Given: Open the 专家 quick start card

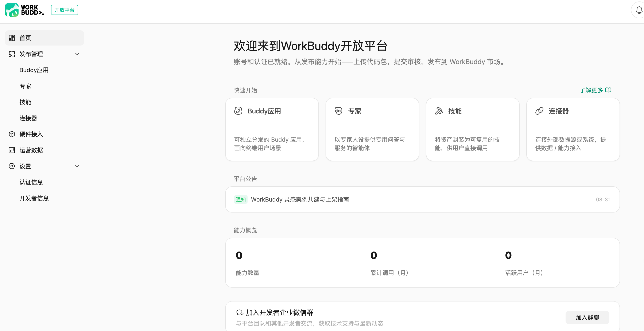Looking at the screenshot, I should [x=372, y=129].
